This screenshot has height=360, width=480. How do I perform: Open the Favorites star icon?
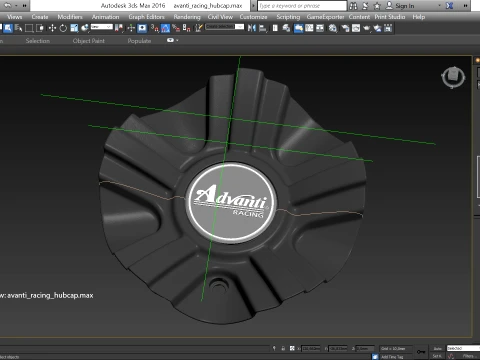377,6
